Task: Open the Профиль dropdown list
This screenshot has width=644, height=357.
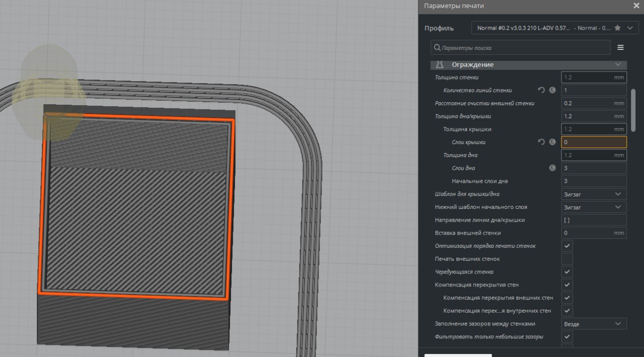Action: point(555,28)
